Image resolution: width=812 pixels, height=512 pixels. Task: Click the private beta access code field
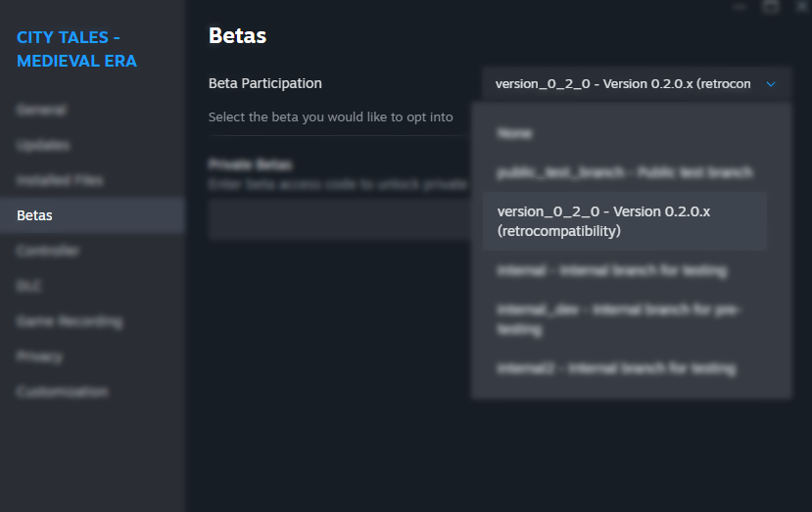coord(338,219)
